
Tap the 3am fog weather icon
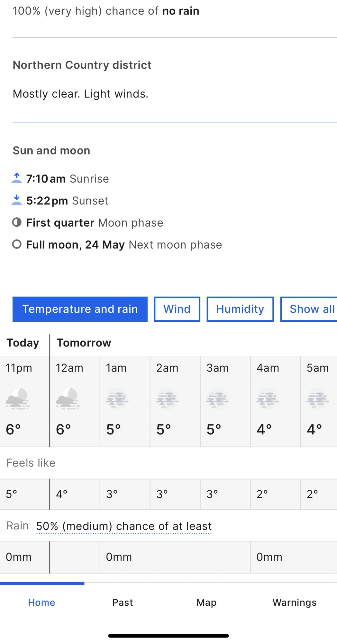pos(218,399)
